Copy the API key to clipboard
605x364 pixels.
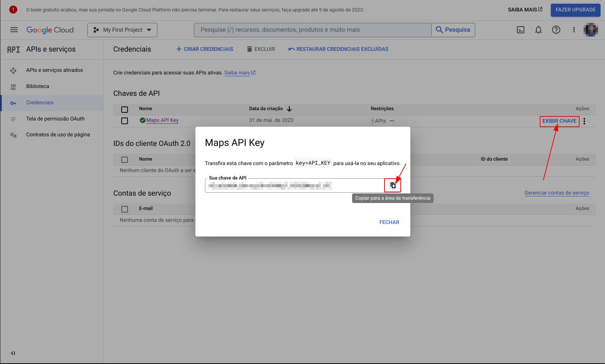pyautogui.click(x=393, y=185)
